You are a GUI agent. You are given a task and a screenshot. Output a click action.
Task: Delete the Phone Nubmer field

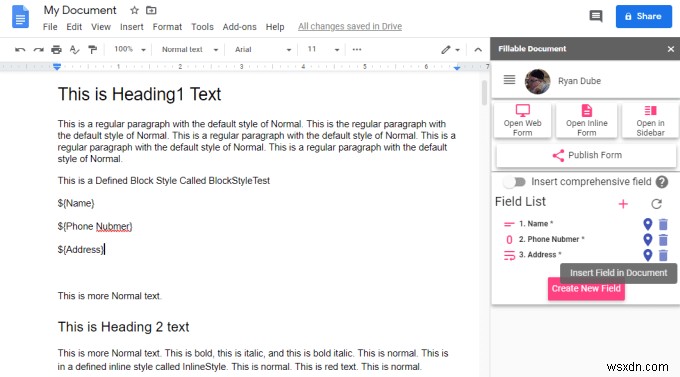(x=663, y=240)
